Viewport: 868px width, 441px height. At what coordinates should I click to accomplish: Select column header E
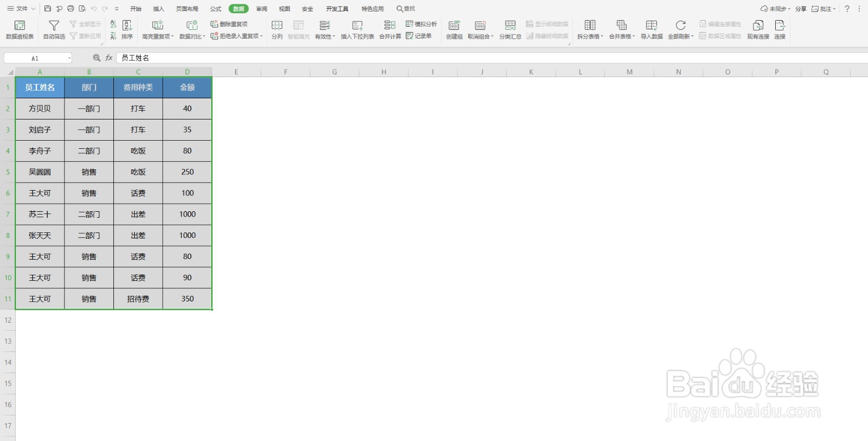[236, 72]
